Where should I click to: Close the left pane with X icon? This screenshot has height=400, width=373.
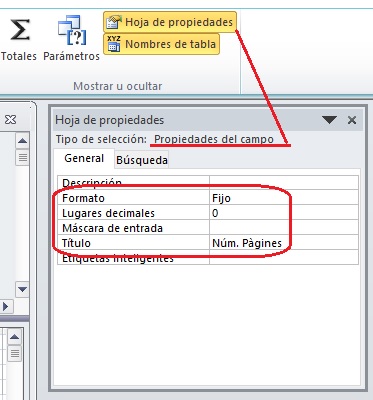point(10,119)
